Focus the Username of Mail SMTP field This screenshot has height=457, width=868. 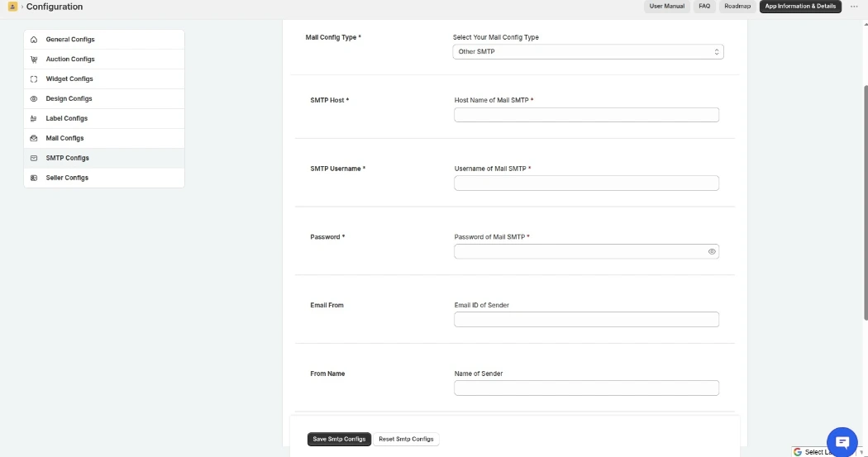(586, 183)
